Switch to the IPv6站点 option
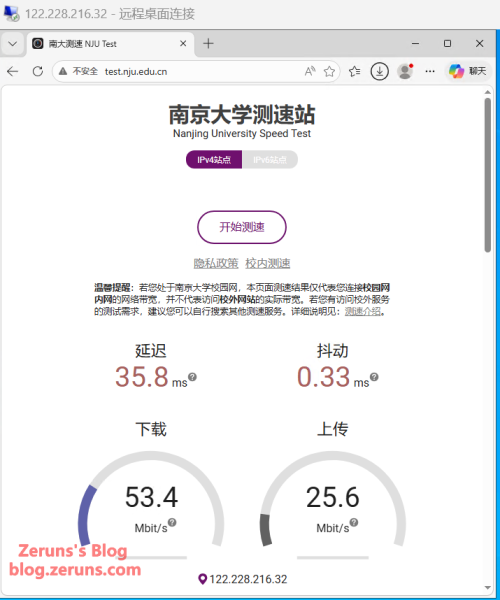The image size is (500, 600). (270, 160)
